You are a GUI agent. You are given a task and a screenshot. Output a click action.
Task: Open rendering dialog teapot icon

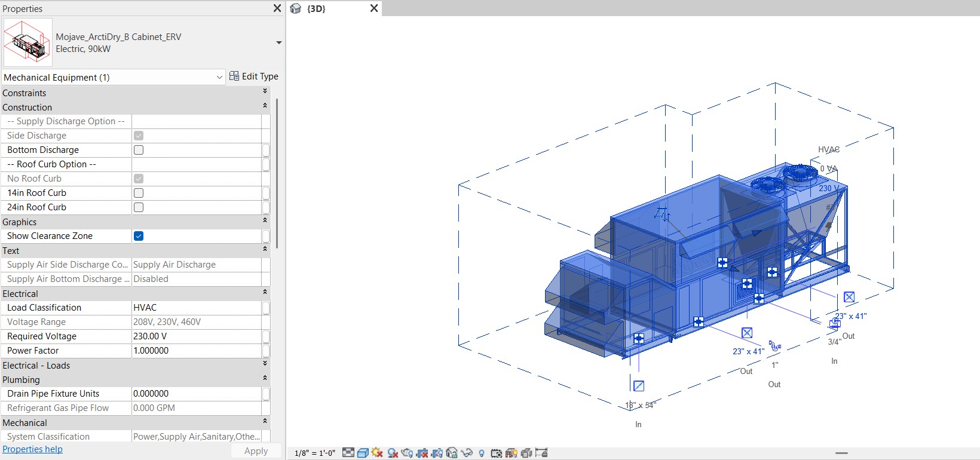coord(407,453)
